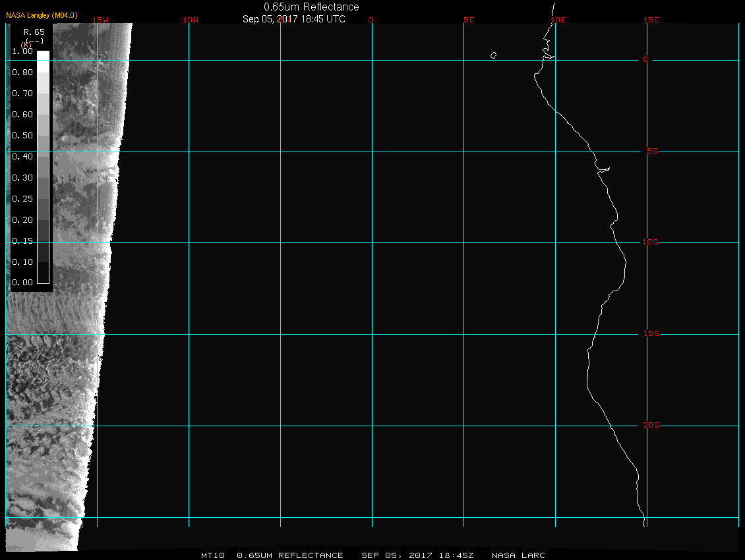This screenshot has height=560, width=745.
Task: Click the "Sep 05, 2017 18:45 UTC" timestamp
Action: (293, 19)
